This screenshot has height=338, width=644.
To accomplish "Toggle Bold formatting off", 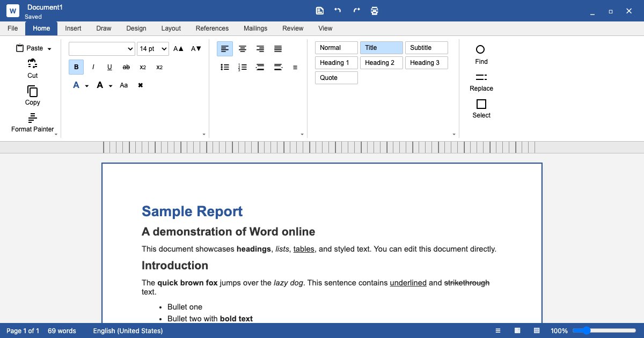I will coord(76,67).
